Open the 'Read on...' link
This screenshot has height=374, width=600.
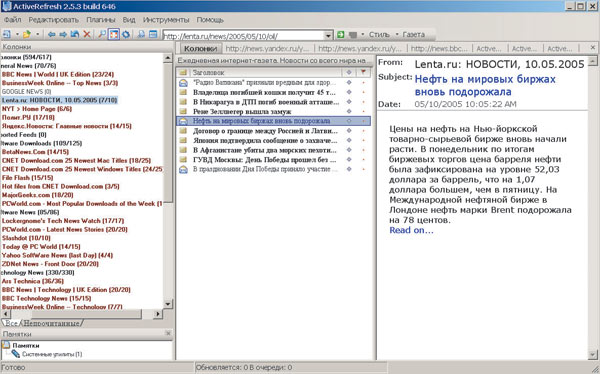click(x=411, y=230)
